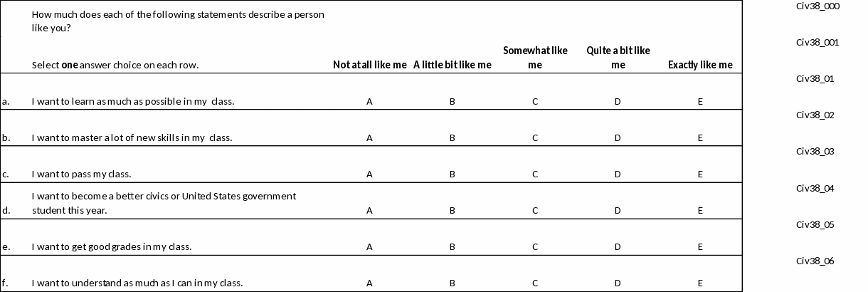Click the Civ38_06 variable label

(x=815, y=261)
